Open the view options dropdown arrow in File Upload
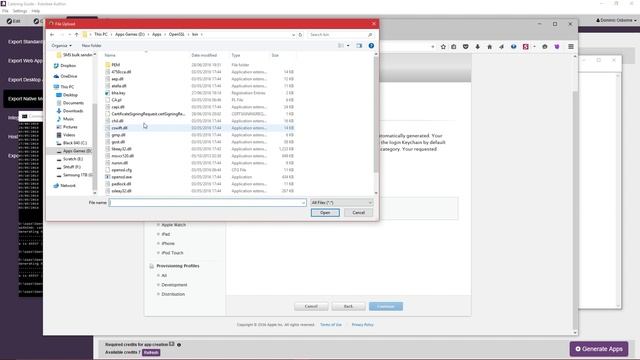Screen dimensions: 640x360 tap(348, 46)
